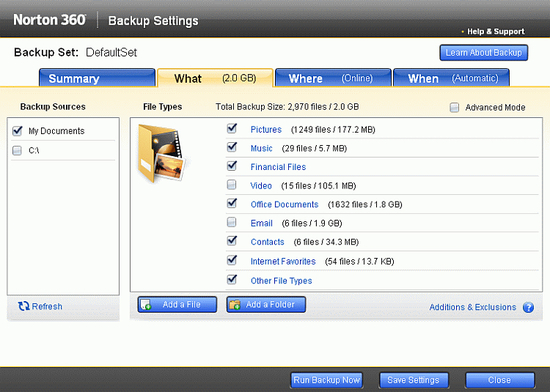
Task: Open the Internet Favorites link
Action: pos(283,261)
